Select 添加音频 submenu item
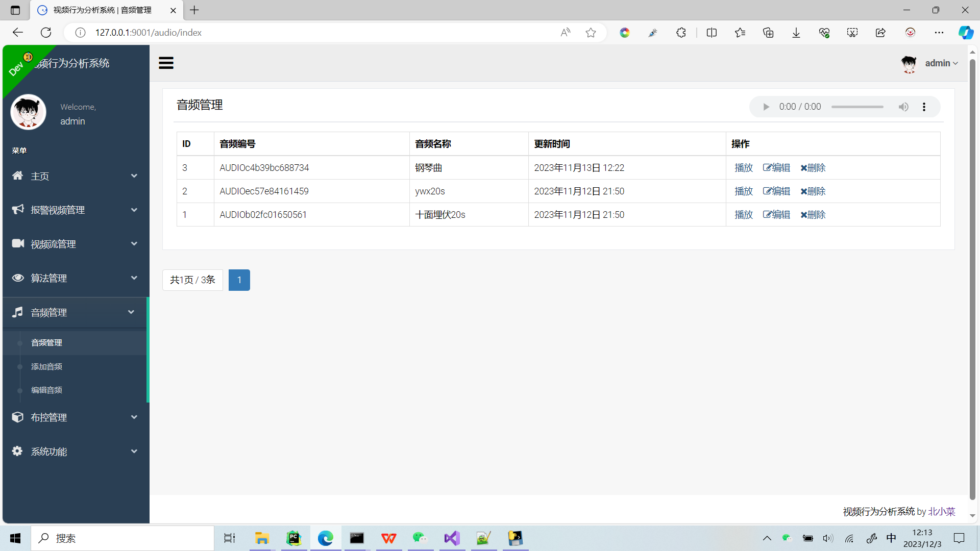980x551 pixels. coord(47,366)
